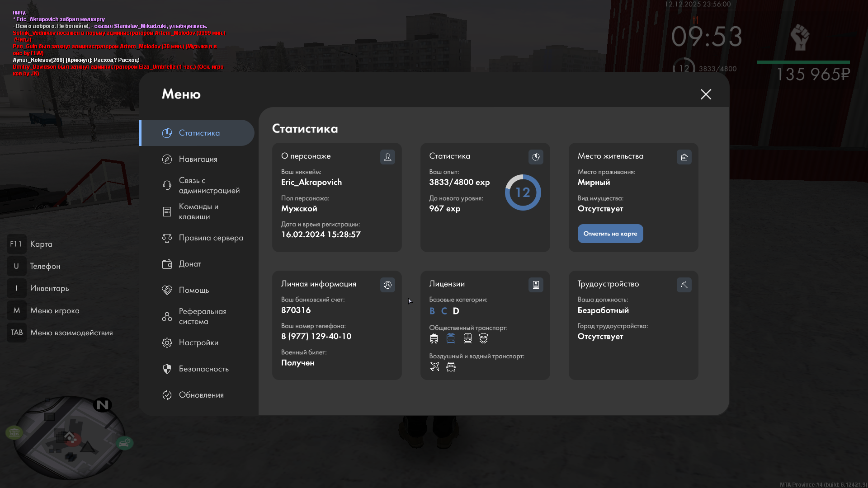Click the house icon in Место жительства
Viewport: 868px width, 488px height.
tap(684, 157)
